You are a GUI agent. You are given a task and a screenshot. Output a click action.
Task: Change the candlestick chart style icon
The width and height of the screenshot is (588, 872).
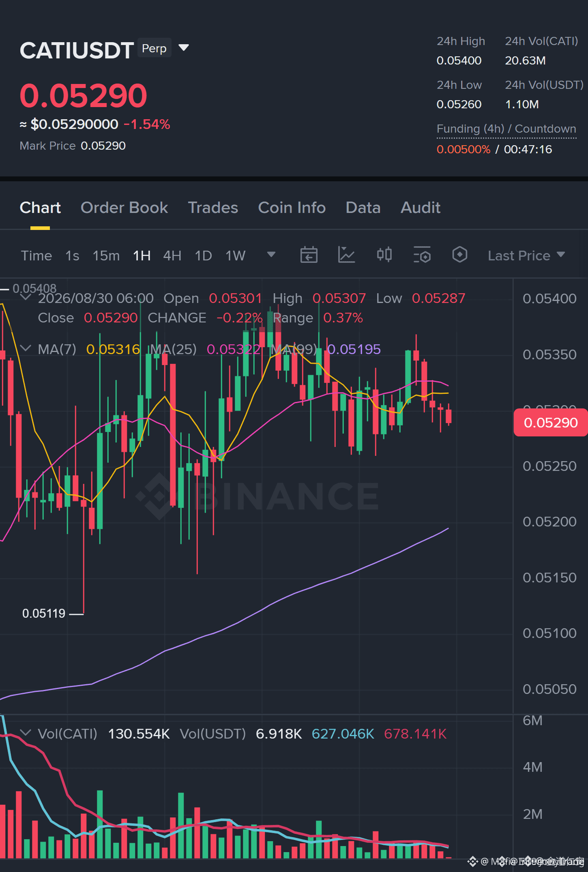click(384, 255)
